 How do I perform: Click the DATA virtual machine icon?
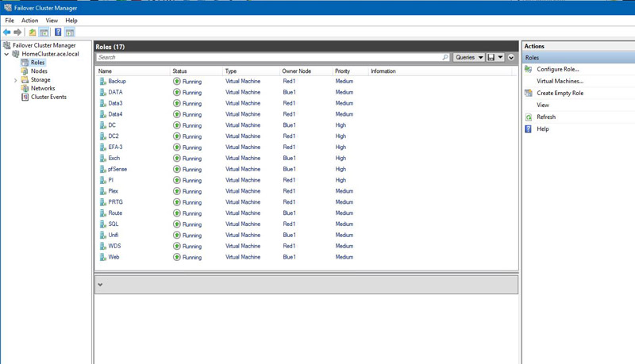[103, 92]
